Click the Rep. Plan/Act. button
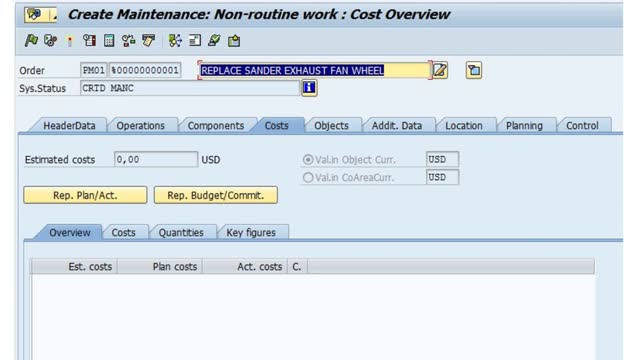 (x=85, y=195)
